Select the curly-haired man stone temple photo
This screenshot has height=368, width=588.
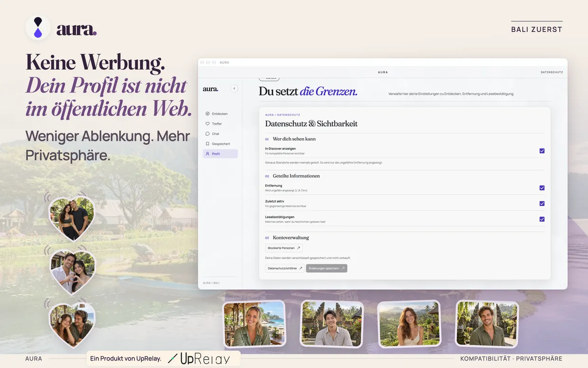pyautogui.click(x=487, y=324)
